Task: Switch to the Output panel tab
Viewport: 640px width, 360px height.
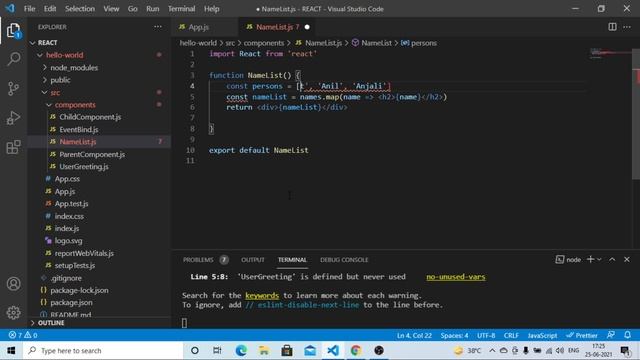Action: [253, 260]
